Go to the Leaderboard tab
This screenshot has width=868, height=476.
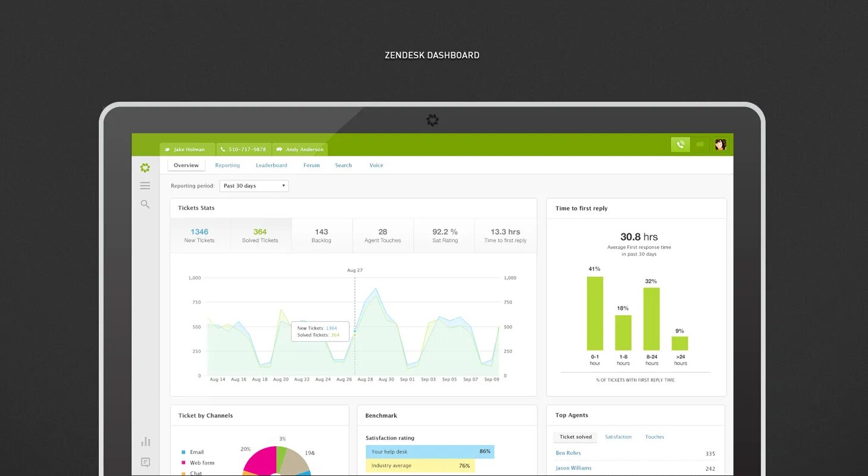271,165
